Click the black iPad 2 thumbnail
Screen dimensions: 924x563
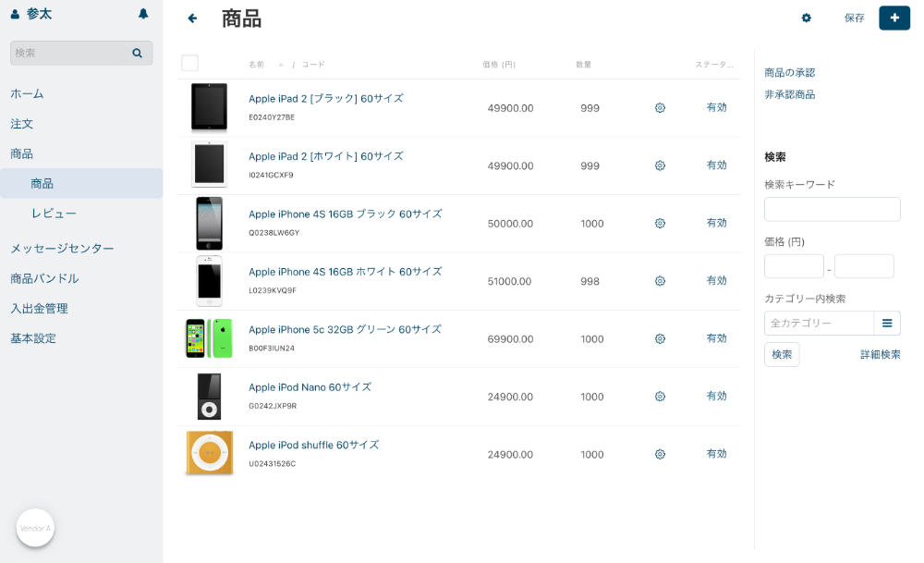(x=209, y=106)
